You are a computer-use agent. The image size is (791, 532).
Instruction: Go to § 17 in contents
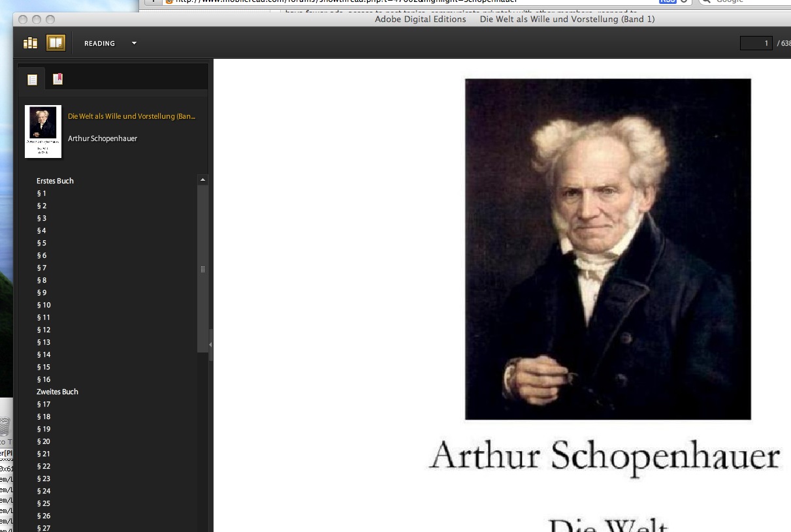pyautogui.click(x=44, y=404)
